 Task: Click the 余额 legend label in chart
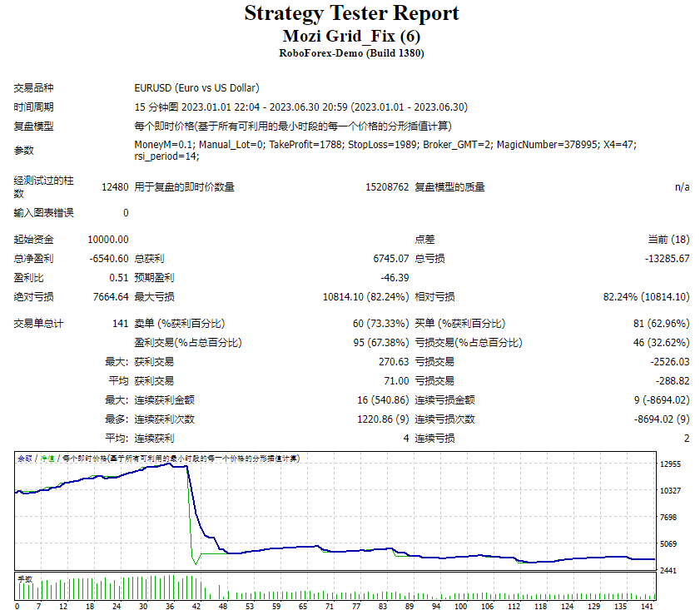[24, 459]
